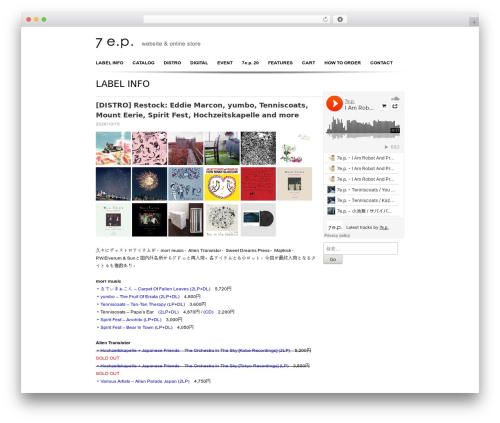
Task: Open Carpet Of Fallen Leaves (2LP+DL) link
Action: pyautogui.click(x=156, y=289)
